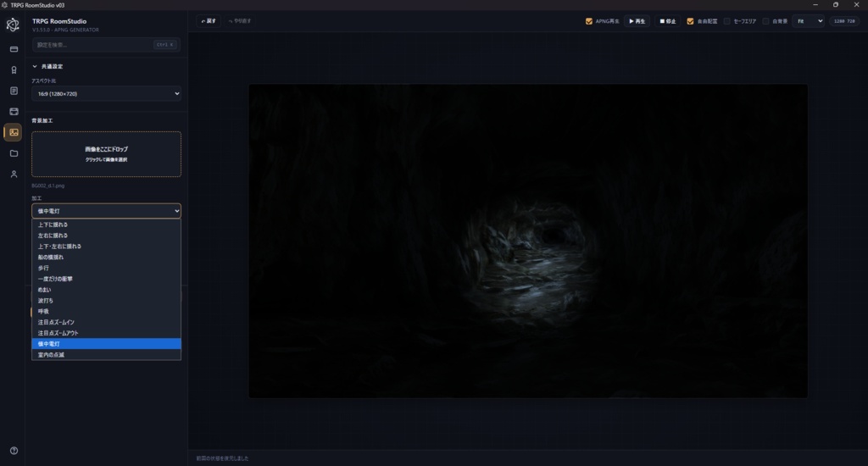868x466 pixels.
Task: Choose 注目点ズームイン option
Action: [x=106, y=322]
